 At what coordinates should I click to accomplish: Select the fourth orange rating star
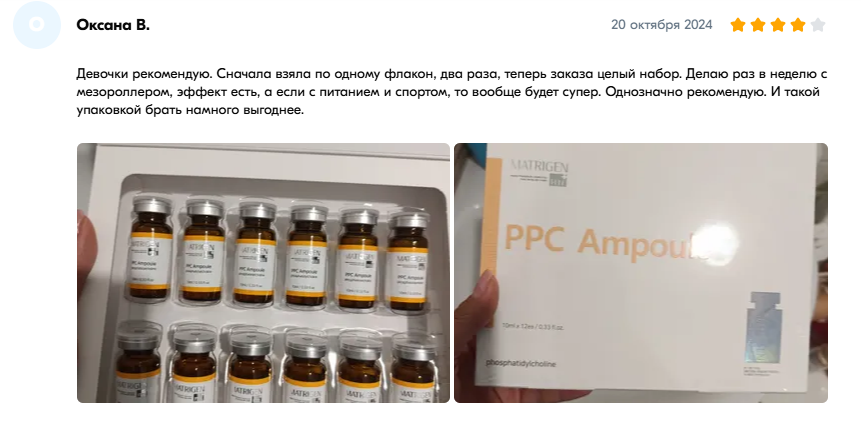click(798, 25)
